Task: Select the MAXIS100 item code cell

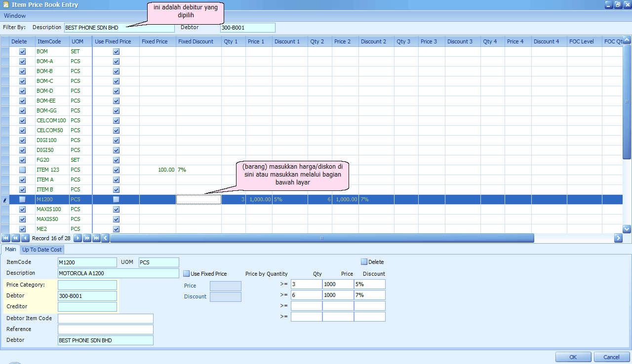Action: [x=52, y=209]
